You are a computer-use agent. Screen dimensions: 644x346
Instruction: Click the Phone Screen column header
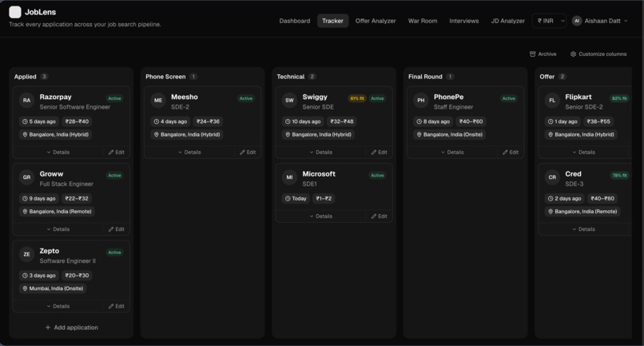coord(165,77)
